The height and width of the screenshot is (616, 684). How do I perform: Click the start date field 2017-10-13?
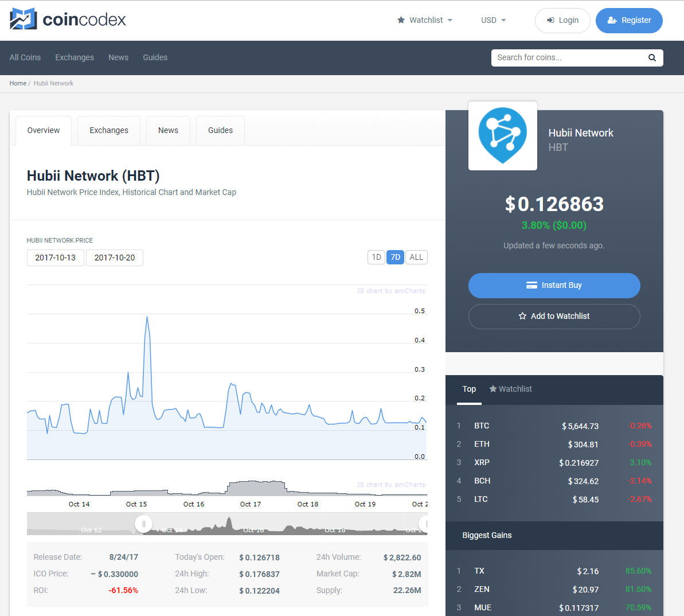[56, 258]
